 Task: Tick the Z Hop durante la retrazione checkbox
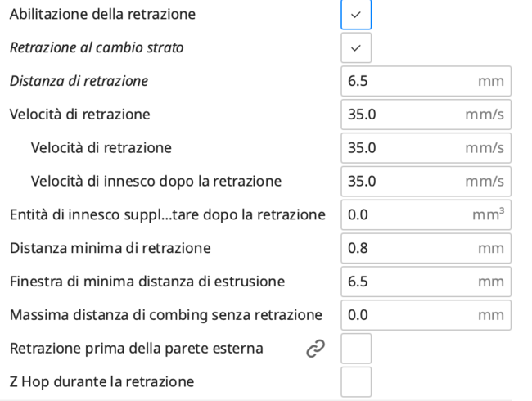tap(356, 382)
